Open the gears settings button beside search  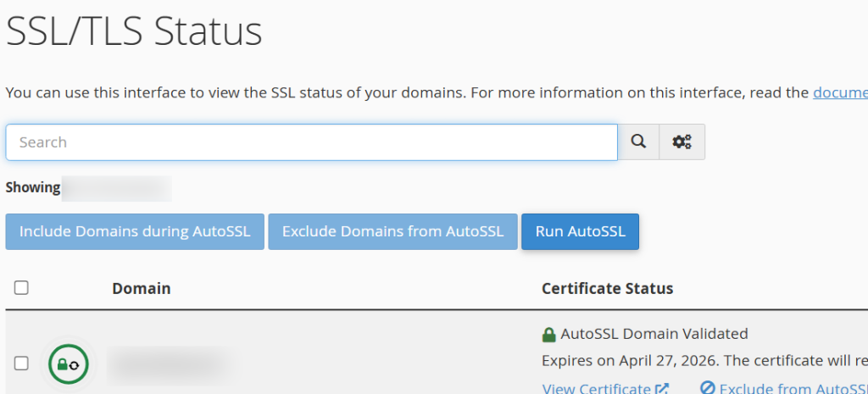[x=682, y=142]
